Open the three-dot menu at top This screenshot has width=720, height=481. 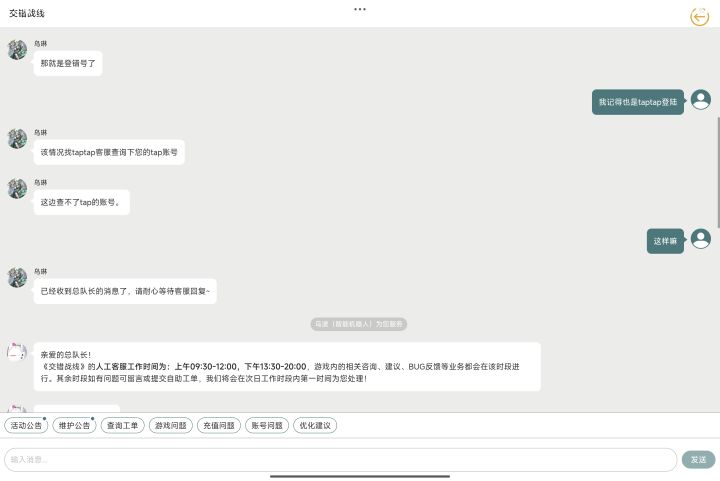[x=360, y=9]
